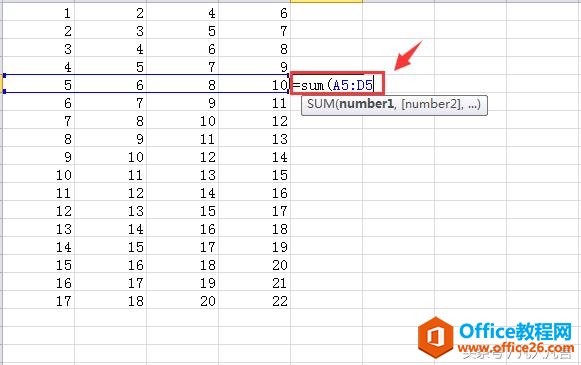Select cell 12 in row 9, 10, 12, 14

click(182, 156)
